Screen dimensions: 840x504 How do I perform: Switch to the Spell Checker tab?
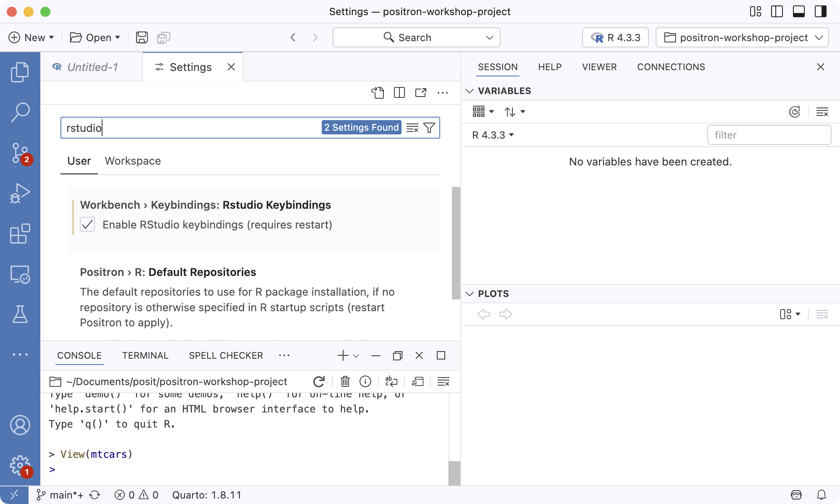[226, 355]
